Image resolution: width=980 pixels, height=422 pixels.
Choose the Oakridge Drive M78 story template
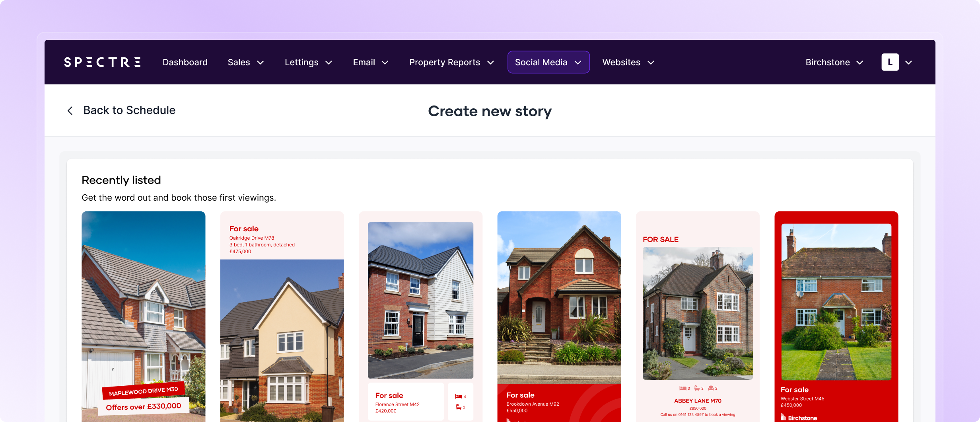coord(282,316)
